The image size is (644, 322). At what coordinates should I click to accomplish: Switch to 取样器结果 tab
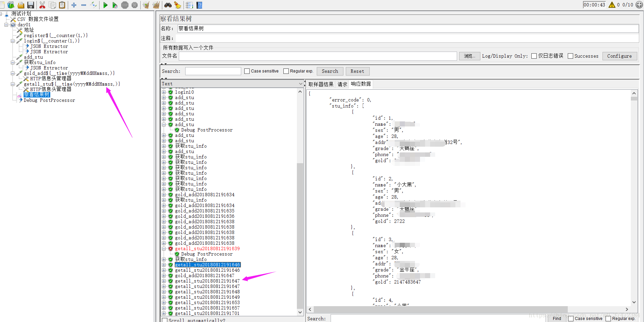(321, 84)
